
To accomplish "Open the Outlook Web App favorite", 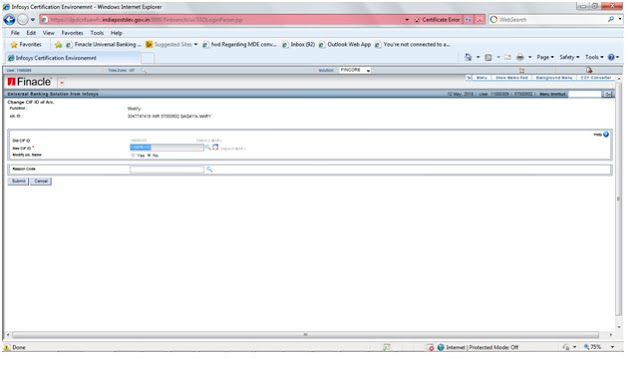I will (x=345, y=44).
